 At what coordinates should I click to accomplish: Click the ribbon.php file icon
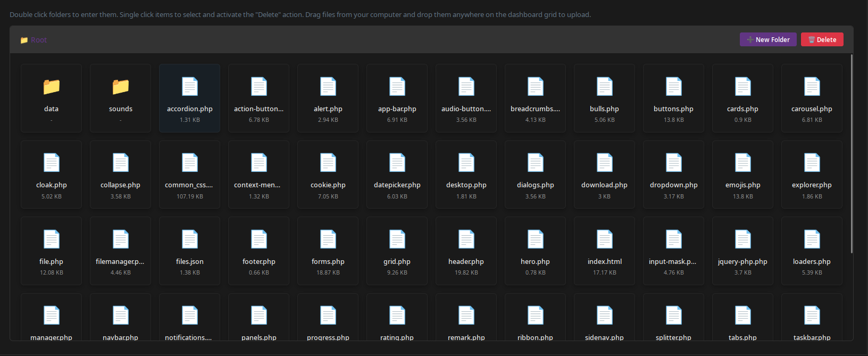click(x=536, y=316)
